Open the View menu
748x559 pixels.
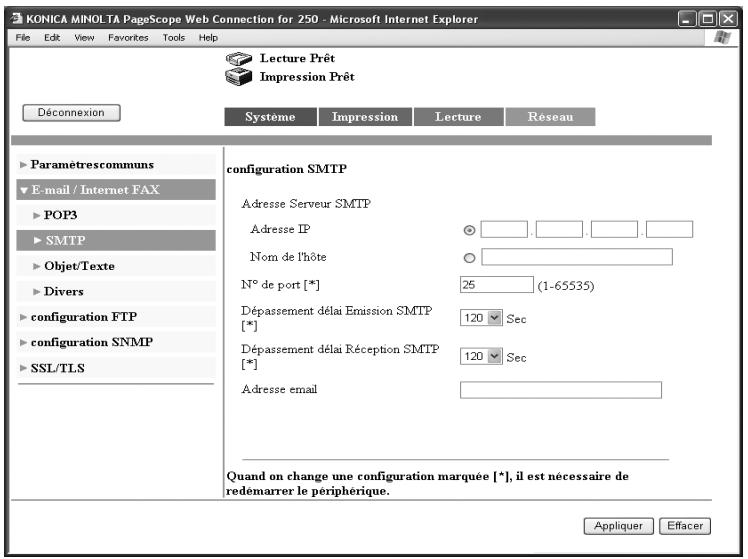click(84, 38)
